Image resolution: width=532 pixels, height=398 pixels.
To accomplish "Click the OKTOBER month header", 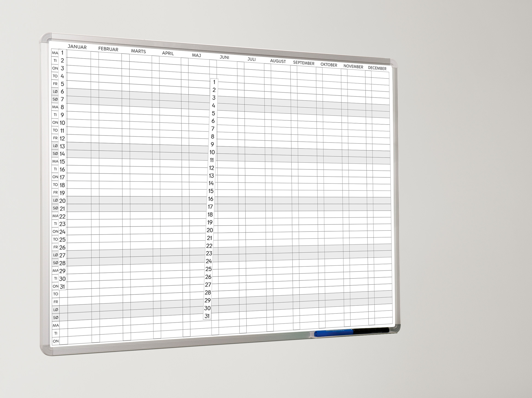I will (x=329, y=65).
